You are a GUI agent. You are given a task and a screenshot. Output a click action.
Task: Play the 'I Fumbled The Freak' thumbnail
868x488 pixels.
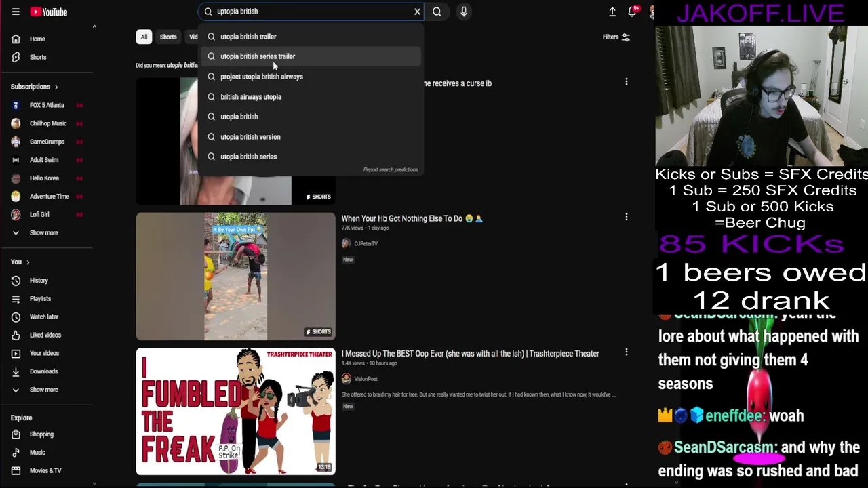[235, 411]
